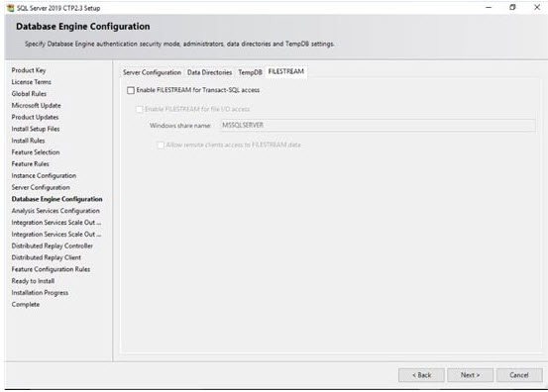Tick Allow remote clients access to FILESTREAM data
This screenshot has width=548, height=392.
click(161, 145)
